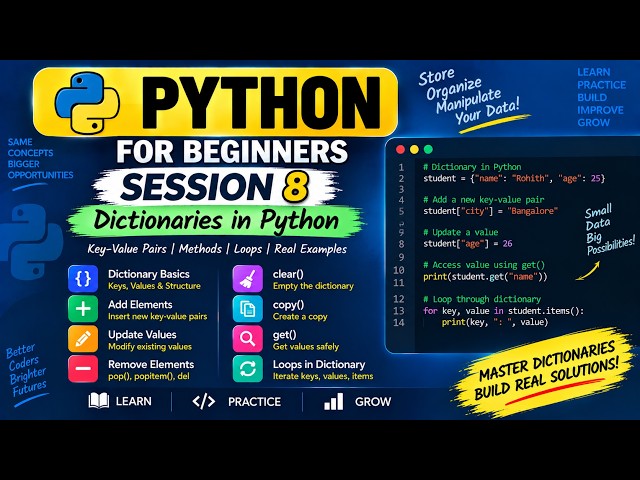This screenshot has height=480, width=640.
Task: Click Iterate keys, values, items text
Action: [323, 376]
